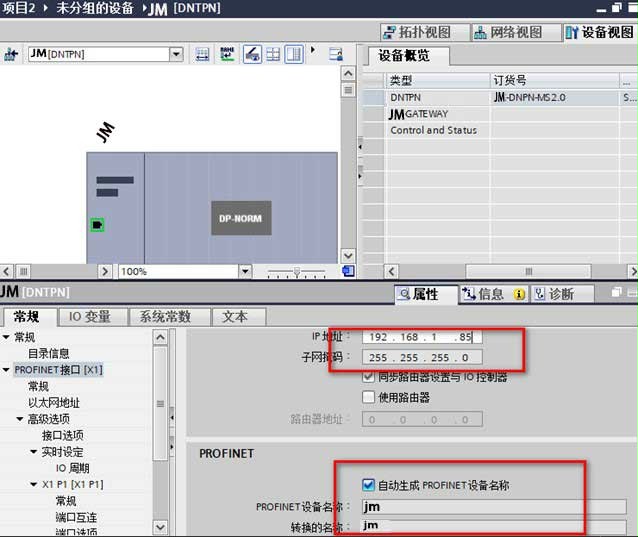Toggle 同步路由器设置与 IO 控制器 checkbox
The image size is (638, 537).
(x=369, y=377)
